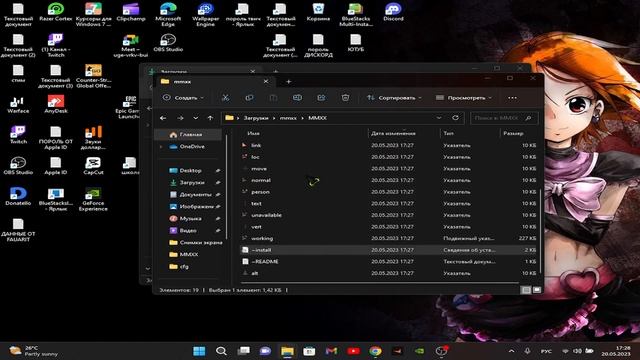Open the Windows Start menu
The width and height of the screenshot is (640, 360).
pyautogui.click(x=199, y=351)
